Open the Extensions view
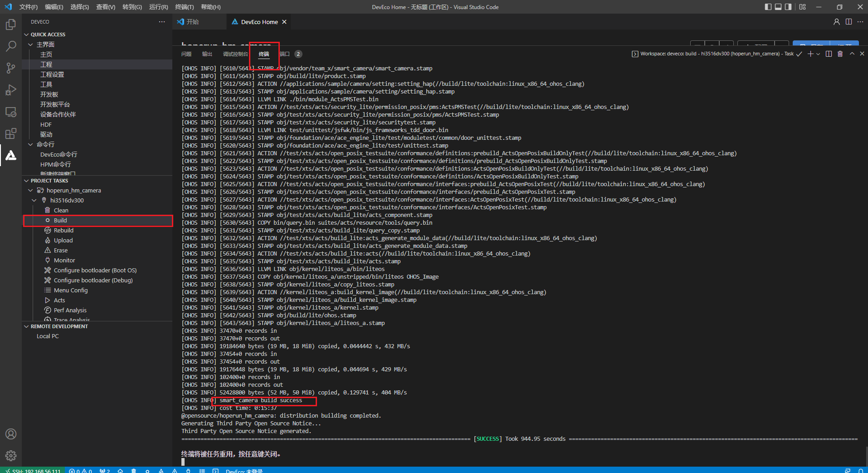Viewport: 868px width, 473px height. [11, 133]
